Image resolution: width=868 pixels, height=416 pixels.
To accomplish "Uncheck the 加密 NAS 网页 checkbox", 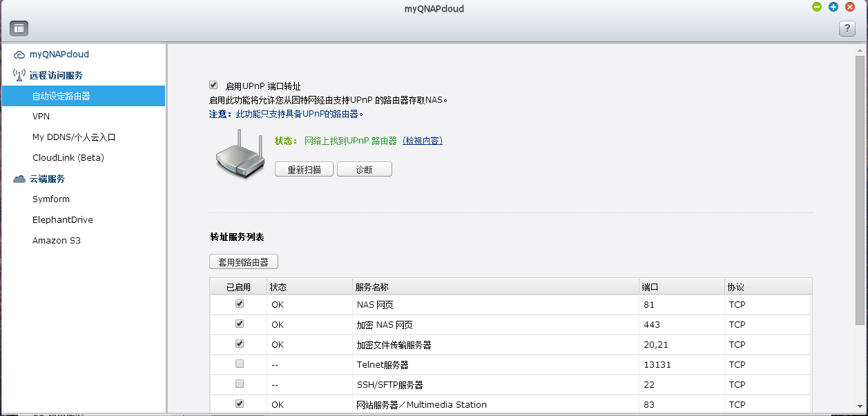I will (x=240, y=324).
